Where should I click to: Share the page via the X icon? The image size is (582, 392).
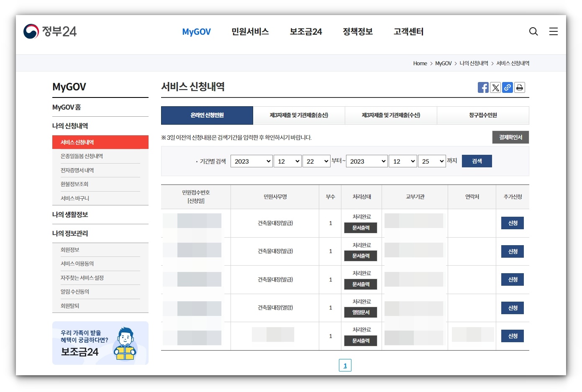click(x=495, y=87)
